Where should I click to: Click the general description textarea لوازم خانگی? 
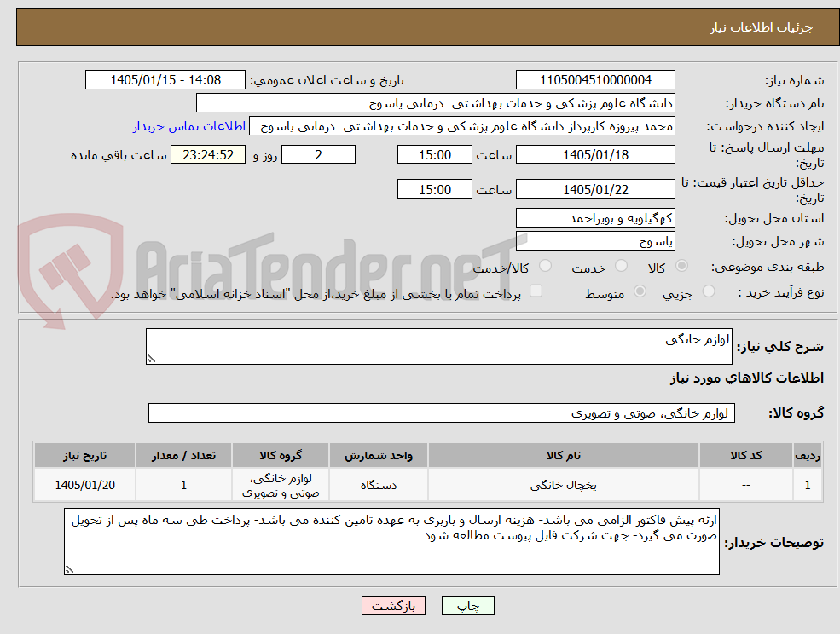438,347
